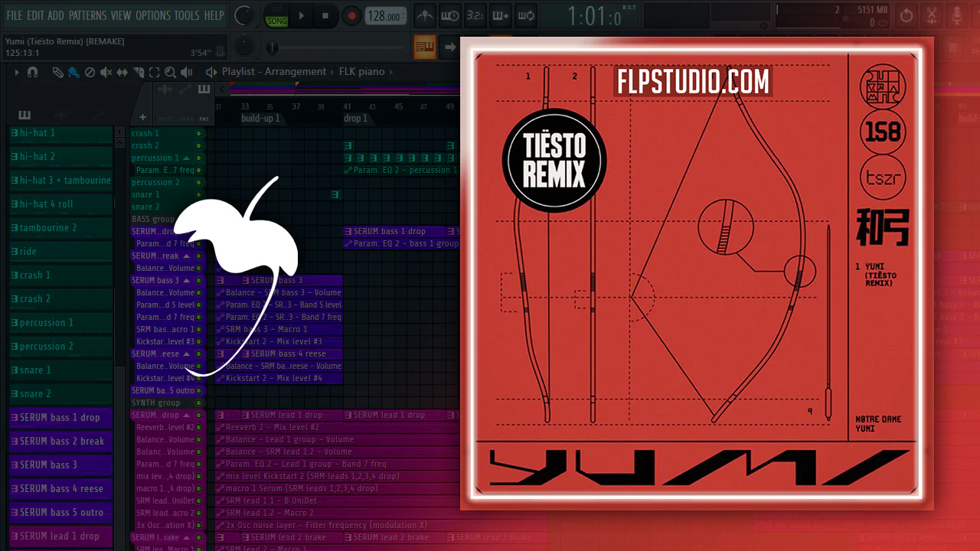Viewport: 980px width, 551px height.
Task: Mute the SERUM bass 3 track
Action: [x=199, y=280]
